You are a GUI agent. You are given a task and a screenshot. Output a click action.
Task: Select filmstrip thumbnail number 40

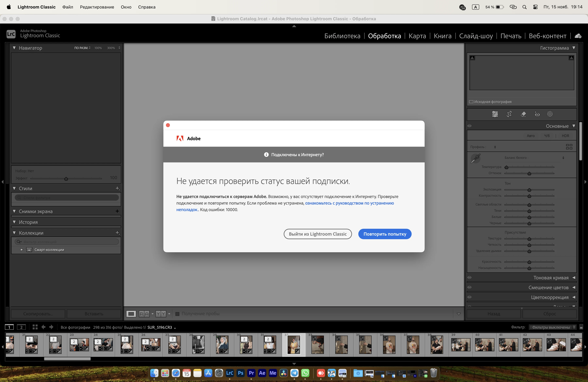[x=484, y=345]
